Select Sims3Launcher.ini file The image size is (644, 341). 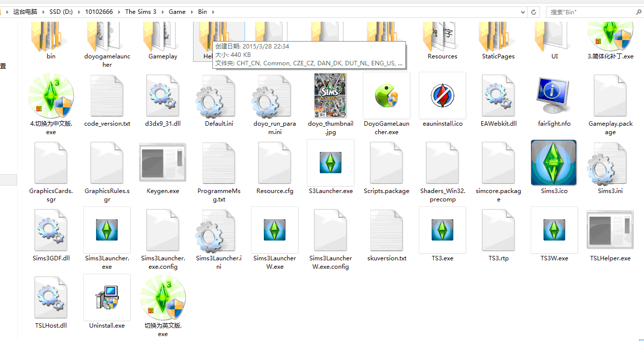point(219,239)
